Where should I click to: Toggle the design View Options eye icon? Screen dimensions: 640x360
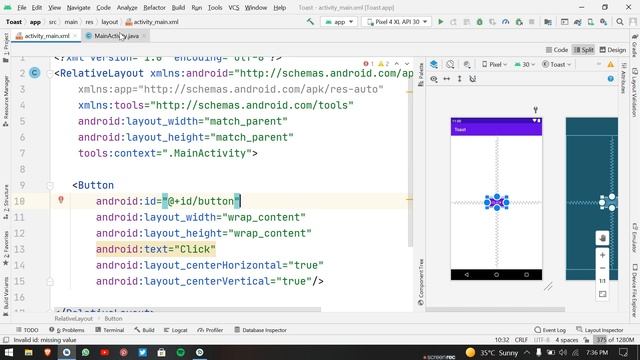434,79
